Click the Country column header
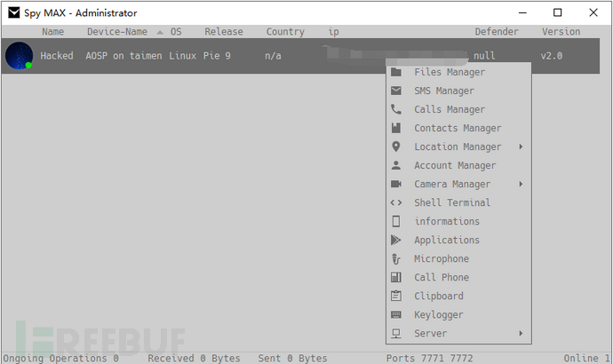613x364 pixels. (285, 32)
